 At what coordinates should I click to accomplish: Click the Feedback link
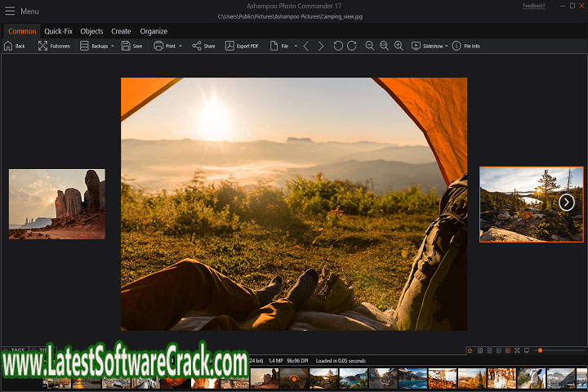click(x=534, y=6)
